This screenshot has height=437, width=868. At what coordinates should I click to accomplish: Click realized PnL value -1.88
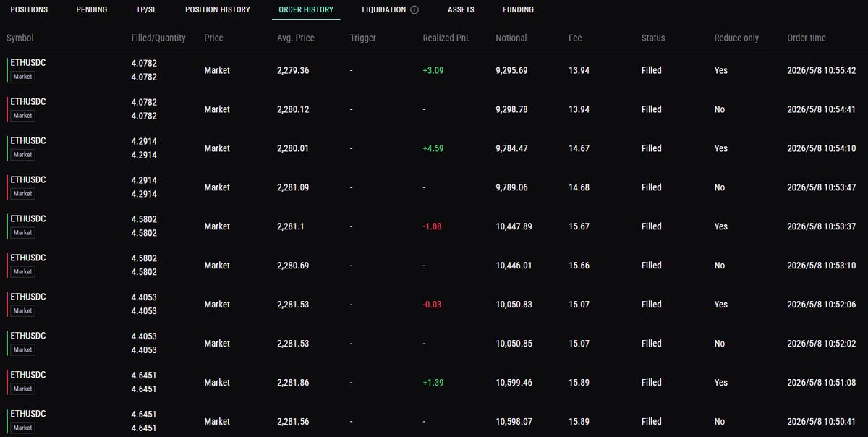[x=432, y=226]
